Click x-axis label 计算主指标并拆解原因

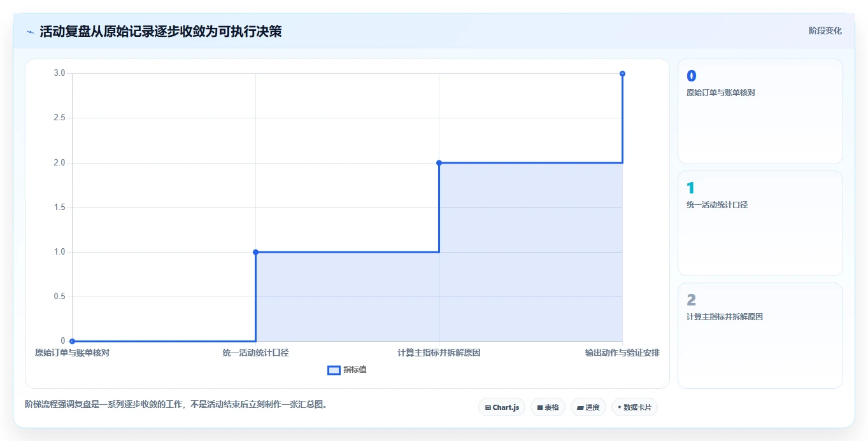point(439,353)
